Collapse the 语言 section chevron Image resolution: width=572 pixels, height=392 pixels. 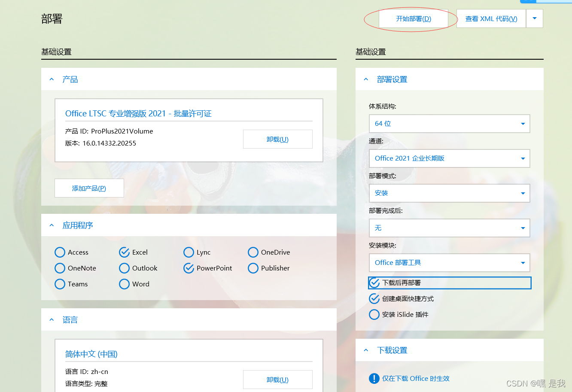point(52,320)
